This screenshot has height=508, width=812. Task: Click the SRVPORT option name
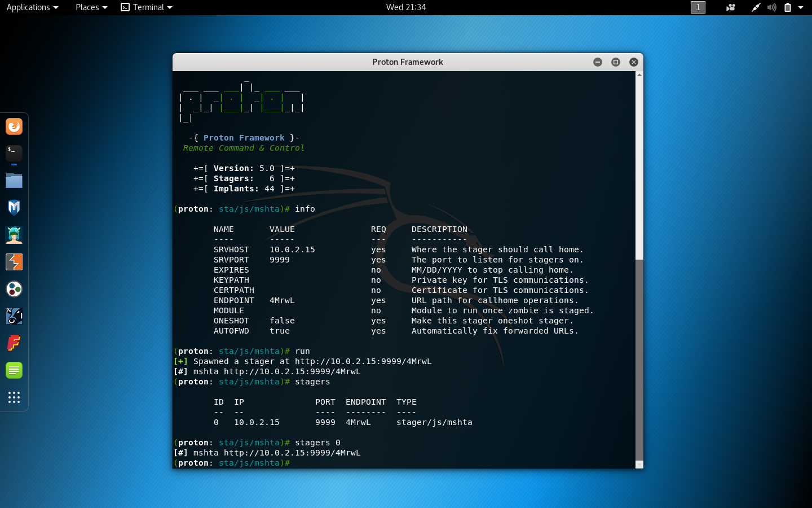click(x=231, y=260)
